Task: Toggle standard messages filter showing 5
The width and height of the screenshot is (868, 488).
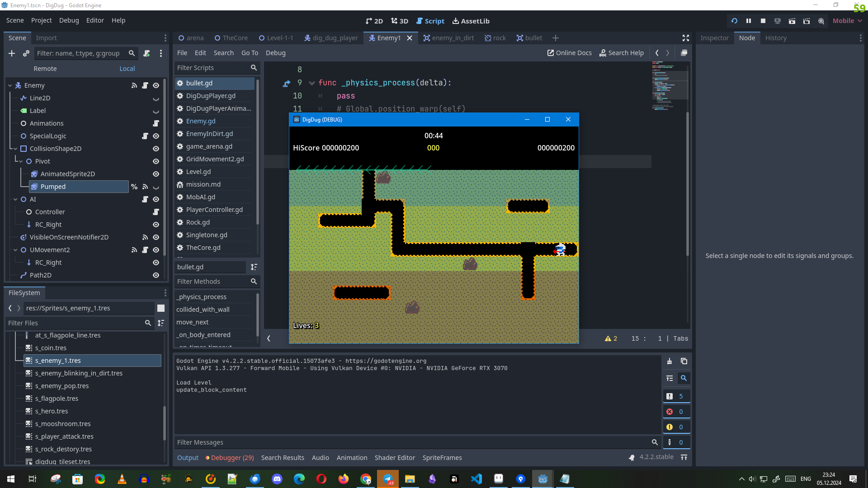Action: coord(676,396)
